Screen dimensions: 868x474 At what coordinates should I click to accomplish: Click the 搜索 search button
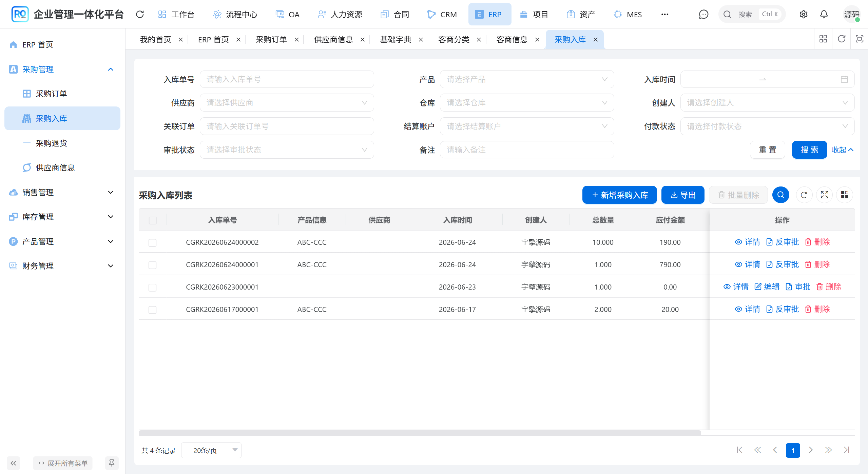coord(809,150)
